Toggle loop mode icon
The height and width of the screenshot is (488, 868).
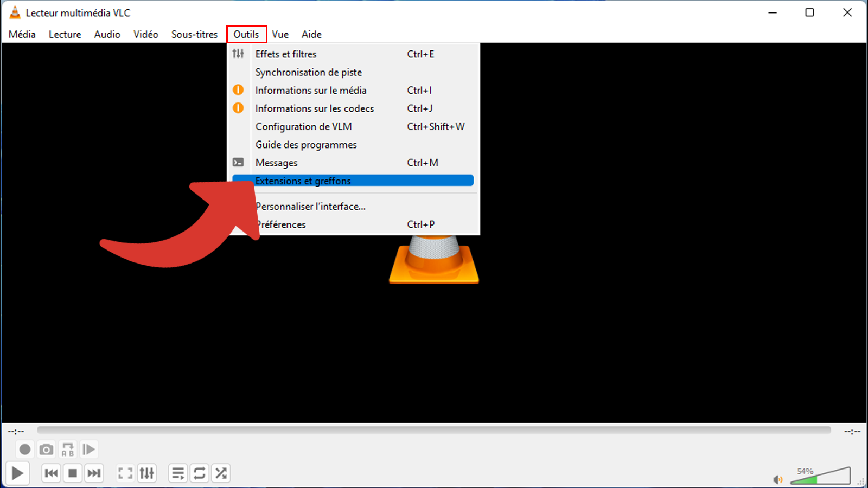tap(200, 473)
